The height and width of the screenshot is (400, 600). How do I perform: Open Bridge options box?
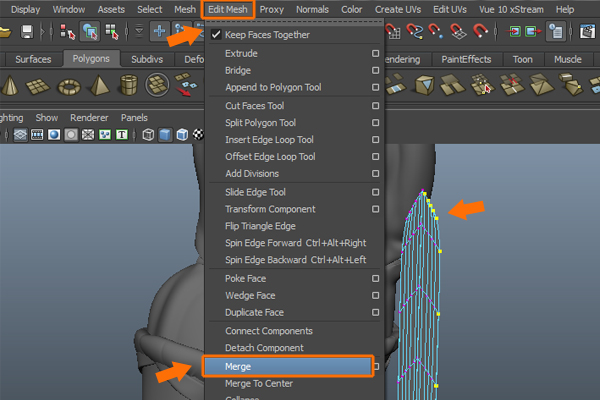click(375, 70)
